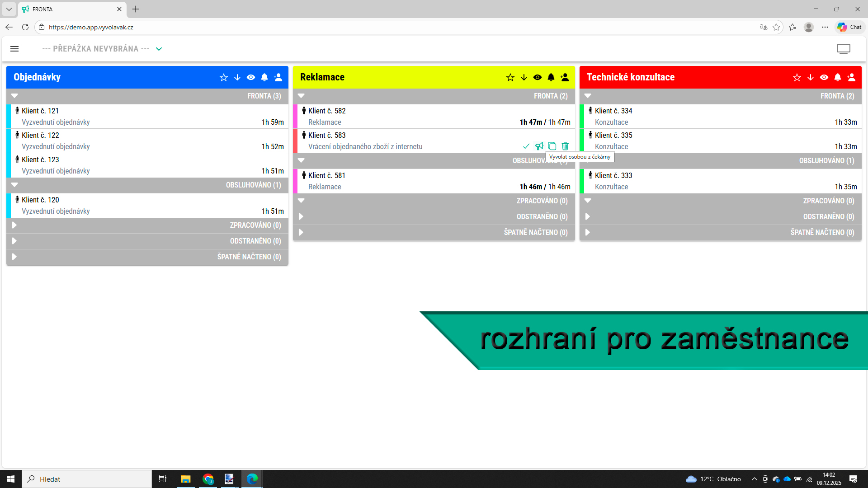Screen dimensions: 868x488
Task: Click add person icon in Objednávky header
Action: pos(278,77)
